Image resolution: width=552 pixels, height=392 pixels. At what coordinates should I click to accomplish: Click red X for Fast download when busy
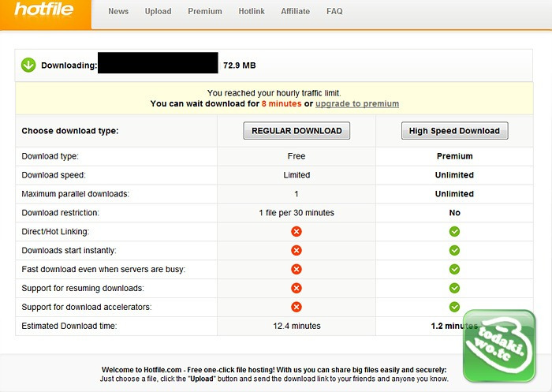point(297,269)
